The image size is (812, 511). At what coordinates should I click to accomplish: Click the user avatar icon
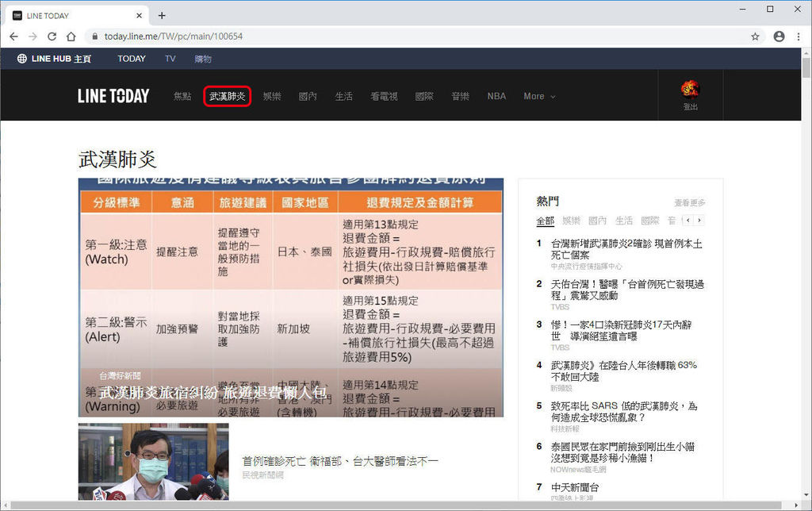(x=690, y=89)
